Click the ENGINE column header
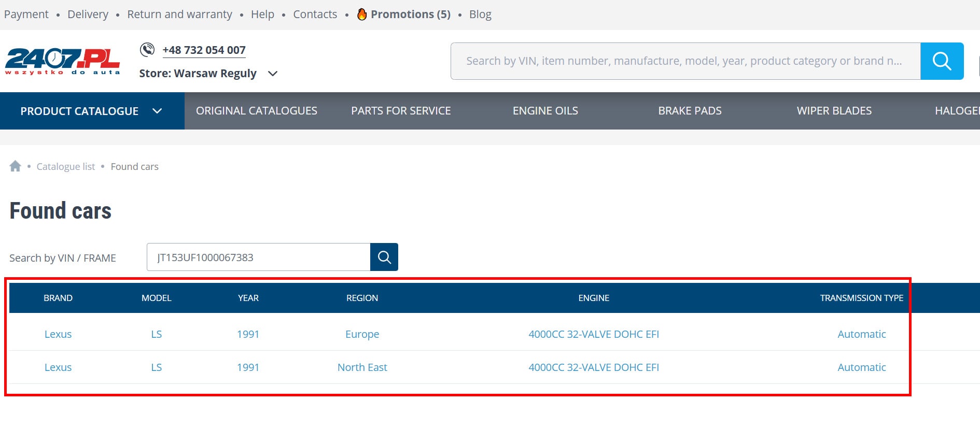The width and height of the screenshot is (980, 429). [594, 298]
